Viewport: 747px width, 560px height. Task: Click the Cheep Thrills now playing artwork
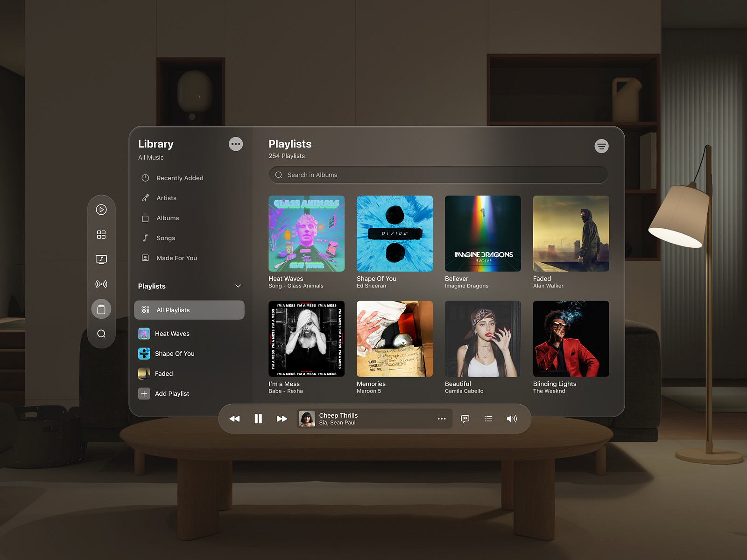point(307,419)
